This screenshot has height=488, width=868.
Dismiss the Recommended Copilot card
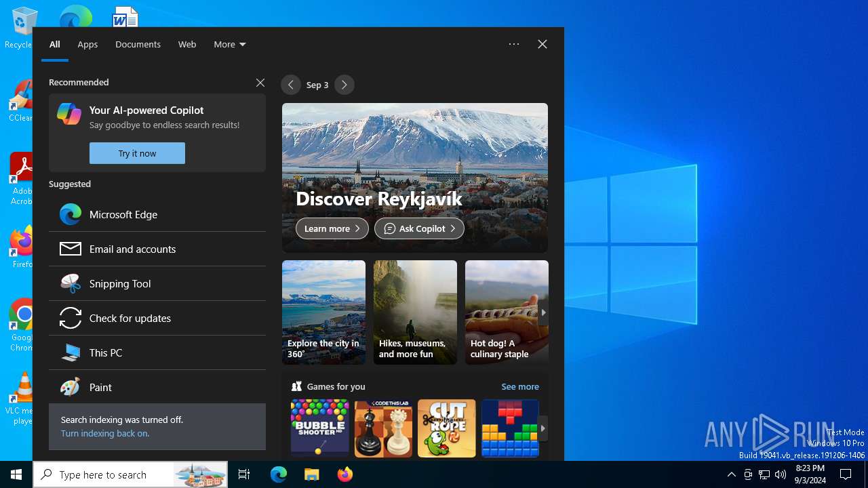(x=260, y=82)
